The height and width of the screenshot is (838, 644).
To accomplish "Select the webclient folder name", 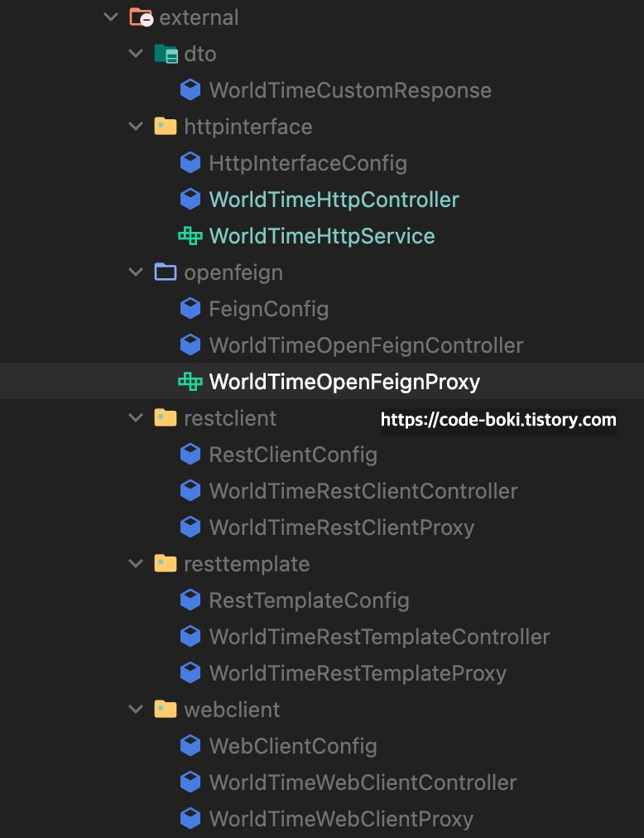I will (232, 710).
